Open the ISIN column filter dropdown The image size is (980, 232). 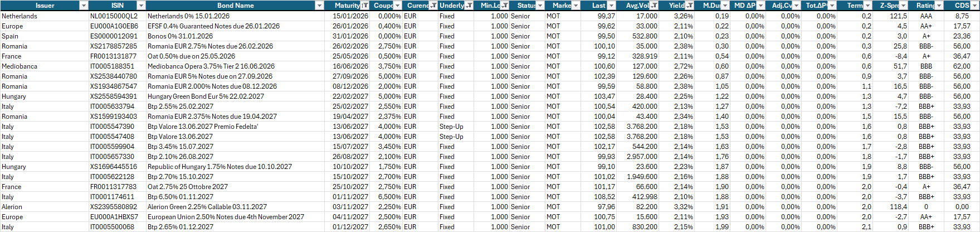(x=141, y=6)
